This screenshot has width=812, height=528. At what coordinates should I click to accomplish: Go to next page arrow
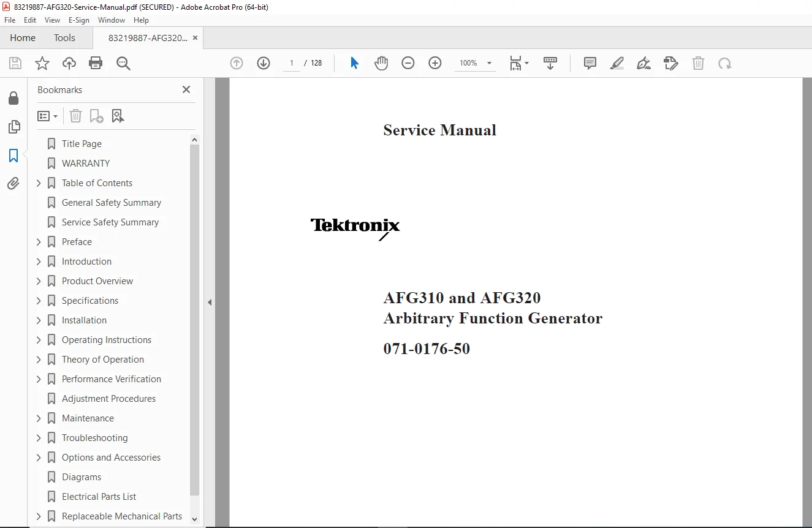click(264, 63)
